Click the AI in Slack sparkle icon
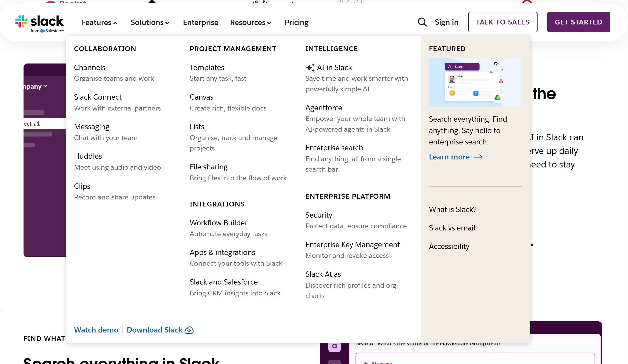The height and width of the screenshot is (364, 628). 310,68
